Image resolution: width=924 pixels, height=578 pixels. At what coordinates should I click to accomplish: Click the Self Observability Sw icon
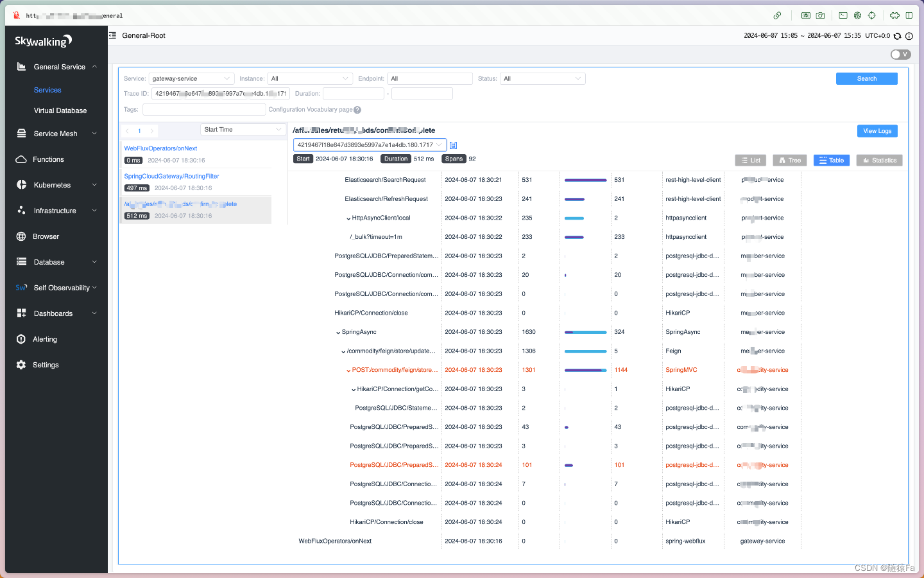point(21,288)
